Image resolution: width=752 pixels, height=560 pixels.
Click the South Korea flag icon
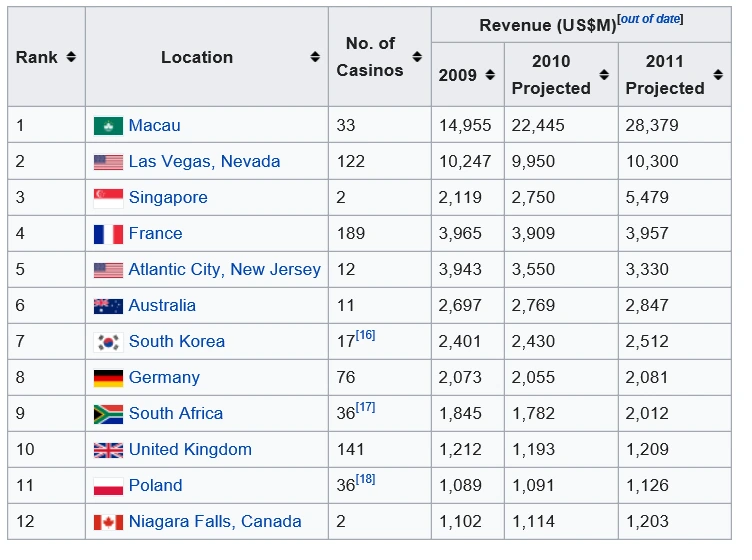pyautogui.click(x=108, y=342)
